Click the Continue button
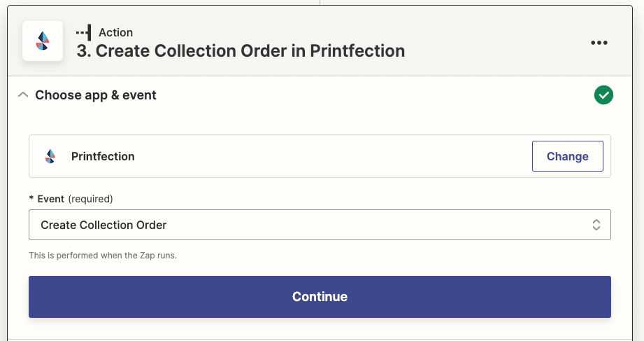 [320, 297]
